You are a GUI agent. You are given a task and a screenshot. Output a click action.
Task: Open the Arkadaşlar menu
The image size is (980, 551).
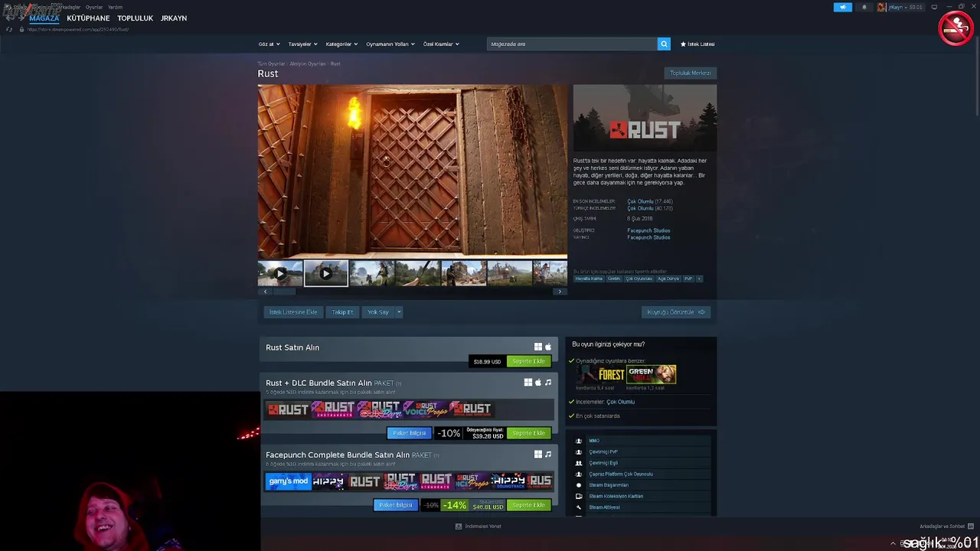point(69,7)
